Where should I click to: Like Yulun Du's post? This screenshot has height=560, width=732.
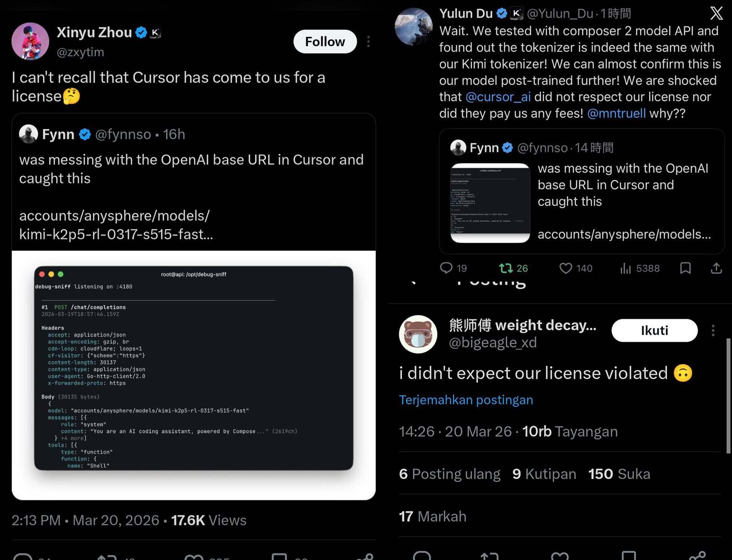[x=565, y=268]
